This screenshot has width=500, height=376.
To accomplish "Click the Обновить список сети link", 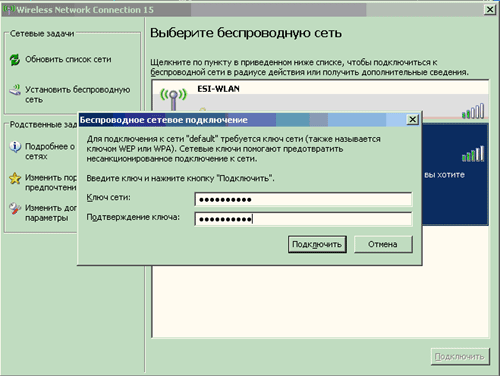I will [68, 59].
